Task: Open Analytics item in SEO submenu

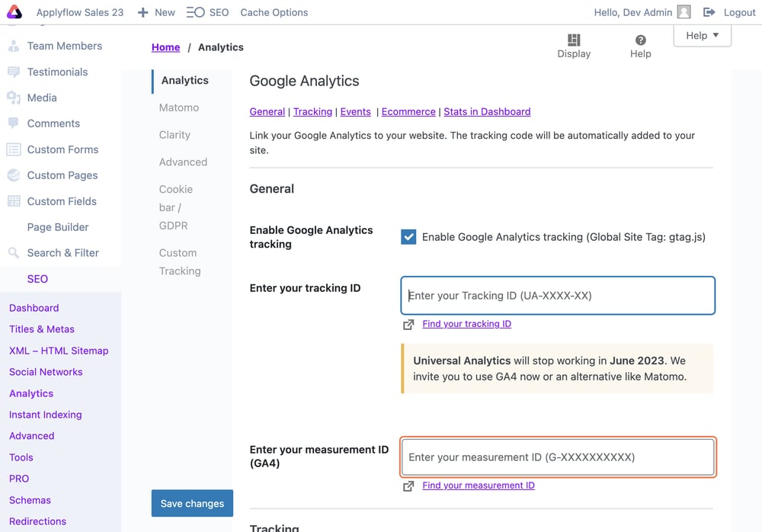Action: point(31,393)
